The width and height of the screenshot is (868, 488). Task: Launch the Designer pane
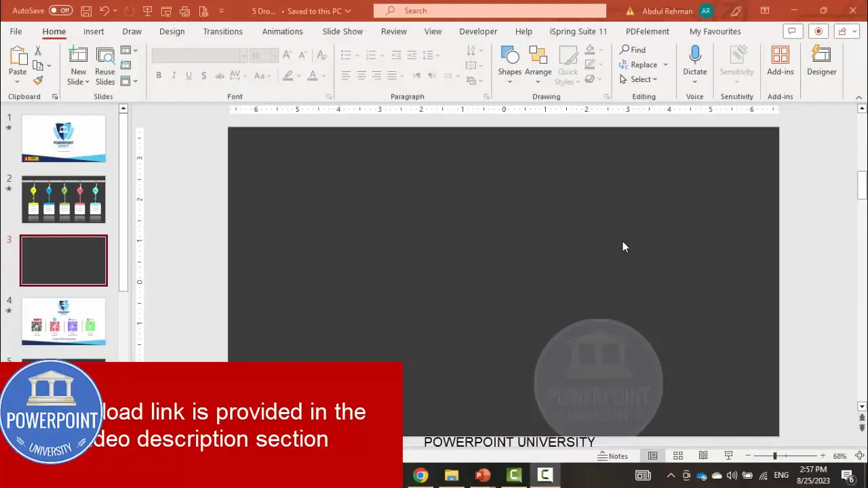point(822,61)
